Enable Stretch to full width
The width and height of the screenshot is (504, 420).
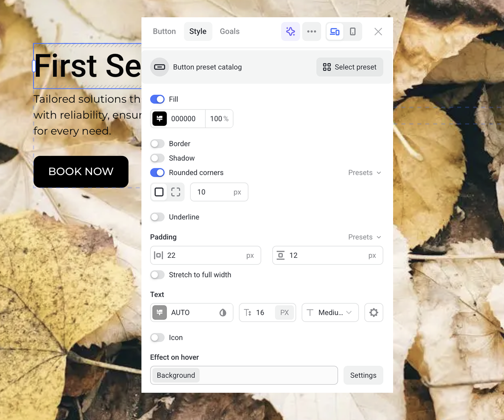(x=157, y=275)
